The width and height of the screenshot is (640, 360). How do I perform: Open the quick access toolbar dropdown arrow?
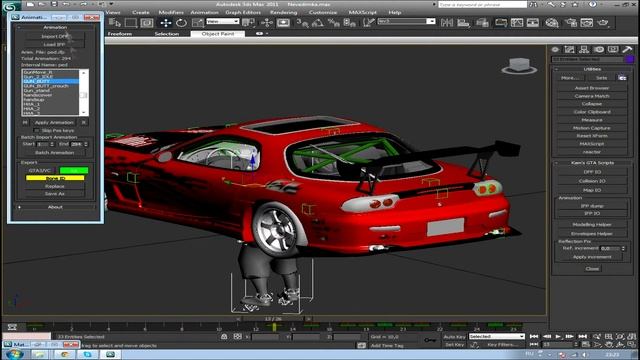[x=111, y=4]
